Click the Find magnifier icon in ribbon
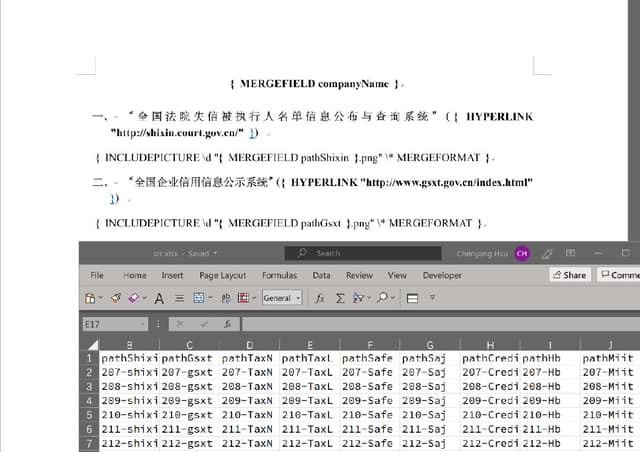Viewport: 640px width, 452px height. click(382, 298)
